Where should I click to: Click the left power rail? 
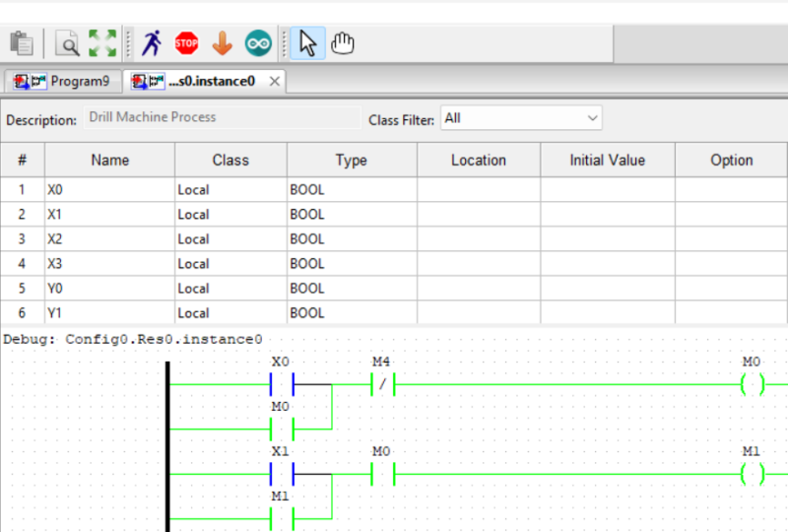pyautogui.click(x=167, y=446)
